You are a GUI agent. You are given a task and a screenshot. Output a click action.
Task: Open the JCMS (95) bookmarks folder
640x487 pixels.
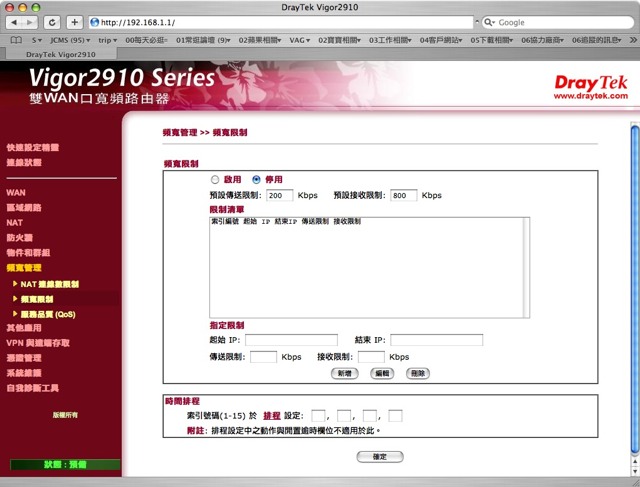click(70, 40)
